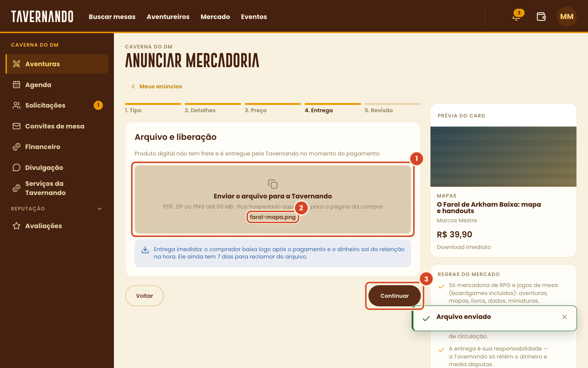Image resolution: width=588 pixels, height=368 pixels.
Task: Click the Solicitações badge showing 1
Action: click(98, 105)
